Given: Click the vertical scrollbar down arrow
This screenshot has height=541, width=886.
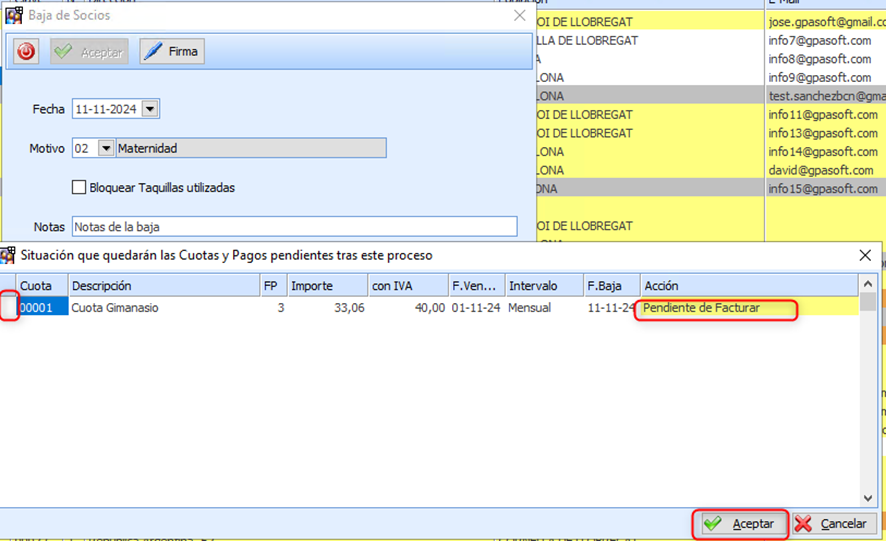Looking at the screenshot, I should pos(868,499).
